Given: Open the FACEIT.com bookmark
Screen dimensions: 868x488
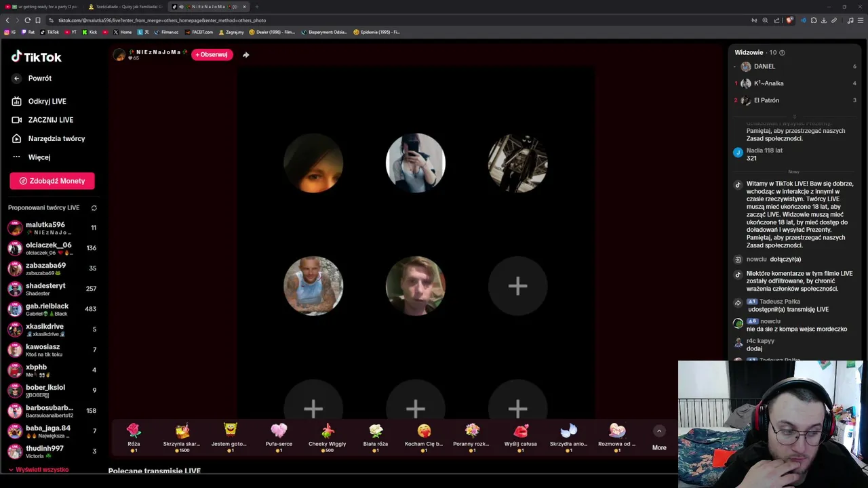Looking at the screenshot, I should (x=199, y=32).
